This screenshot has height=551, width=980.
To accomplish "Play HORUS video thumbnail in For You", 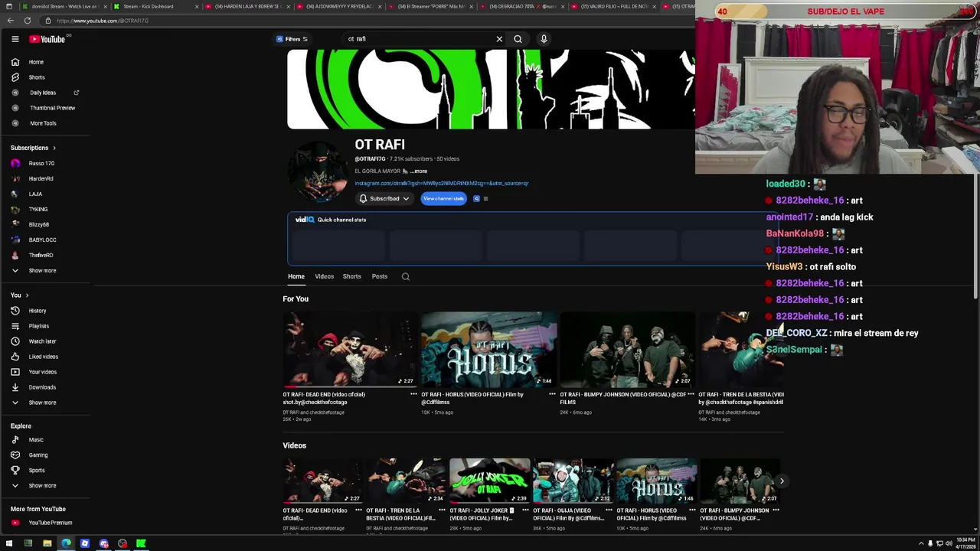I will [488, 349].
